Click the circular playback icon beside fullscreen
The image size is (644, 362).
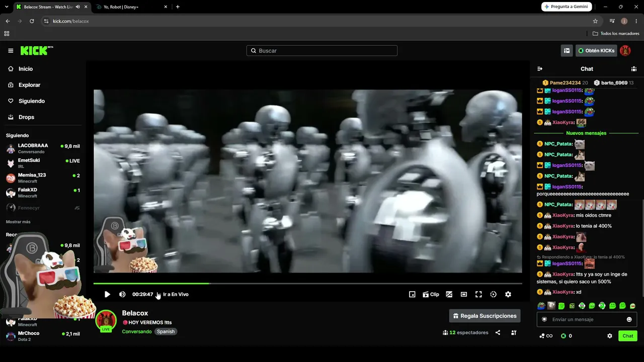point(493,295)
